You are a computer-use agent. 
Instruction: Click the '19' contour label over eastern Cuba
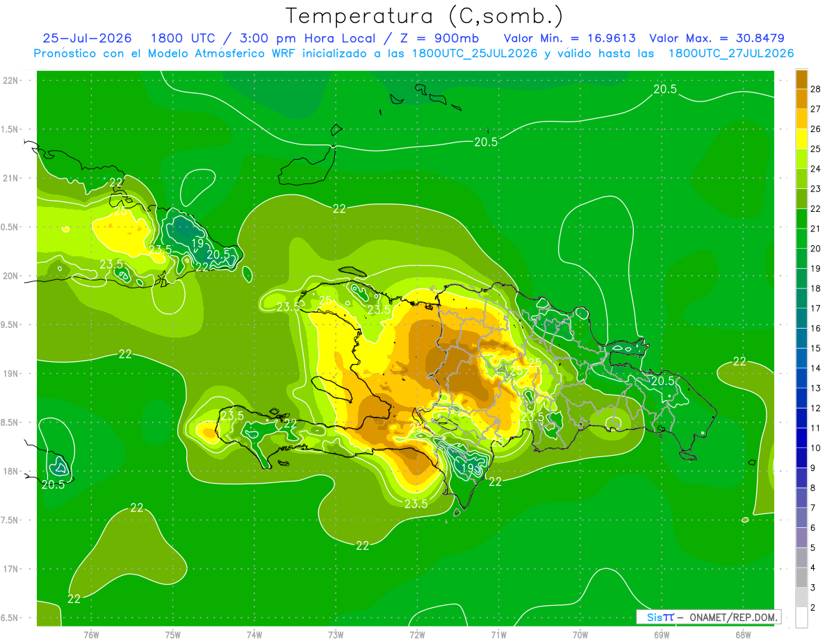(198, 244)
